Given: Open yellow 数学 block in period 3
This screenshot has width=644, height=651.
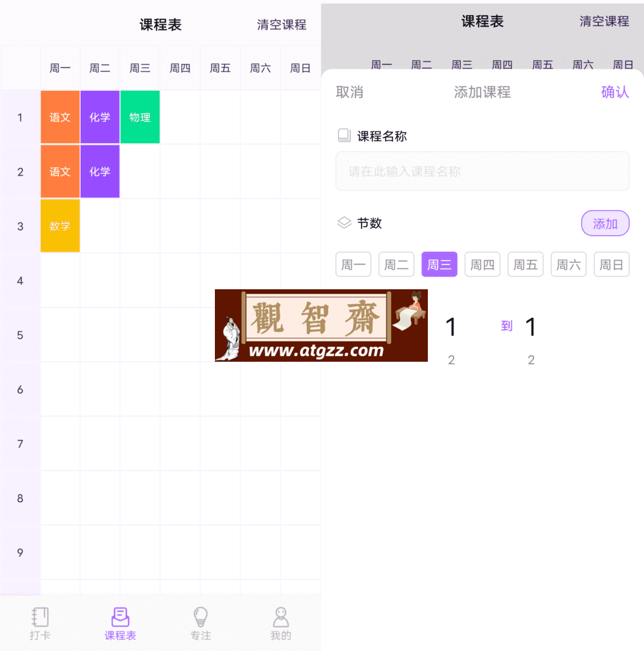Looking at the screenshot, I should pos(60,226).
